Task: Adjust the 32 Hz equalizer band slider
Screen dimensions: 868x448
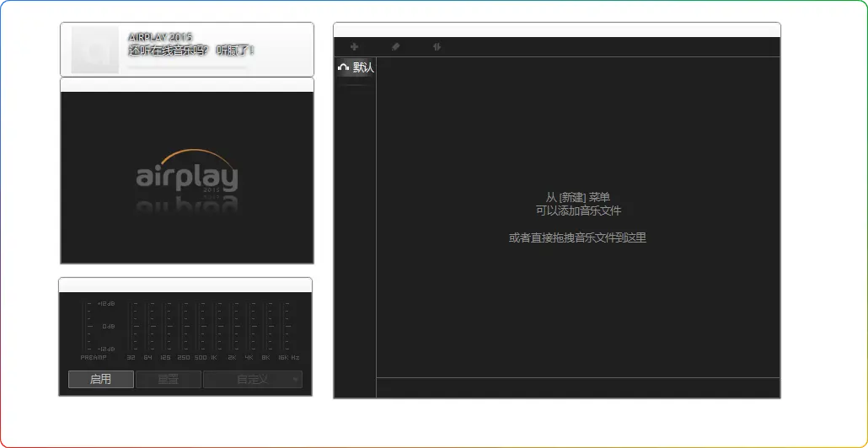Action: pos(134,327)
